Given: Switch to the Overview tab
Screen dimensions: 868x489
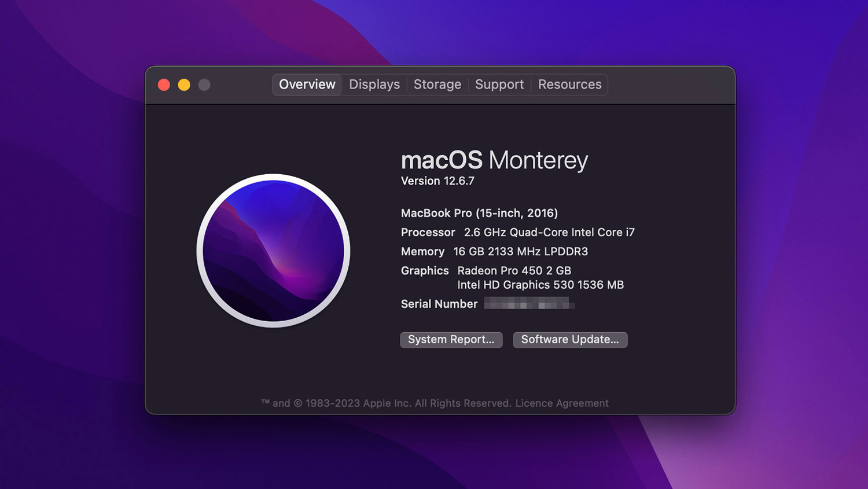Looking at the screenshot, I should [x=307, y=84].
